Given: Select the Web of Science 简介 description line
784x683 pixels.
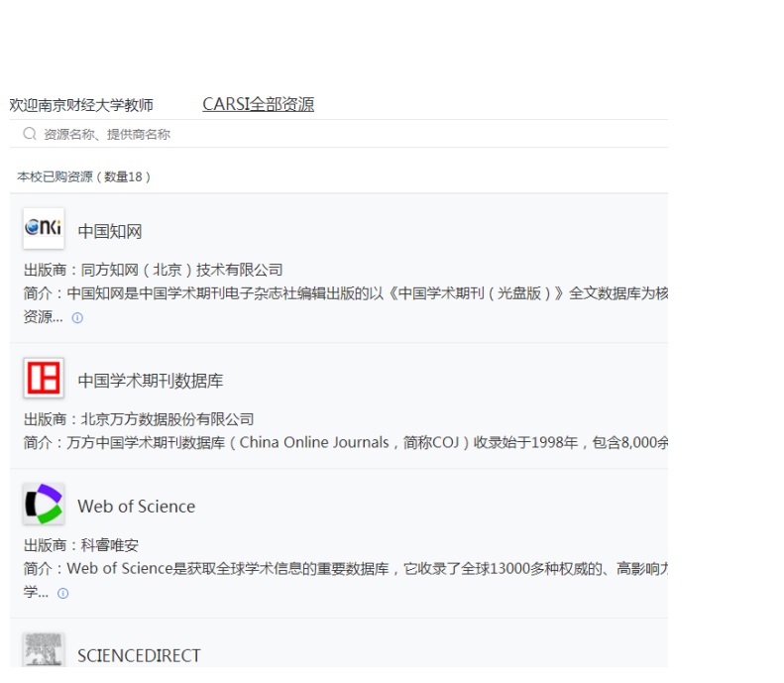Looking at the screenshot, I should tap(346, 568).
